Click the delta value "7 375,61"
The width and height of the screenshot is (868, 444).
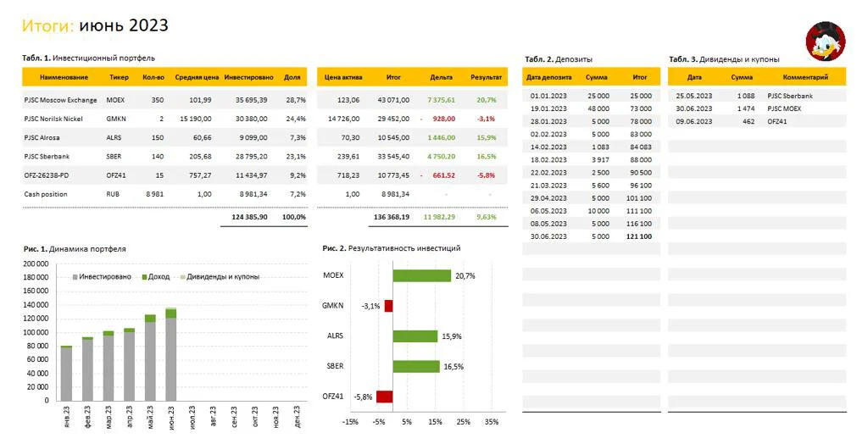tap(441, 100)
